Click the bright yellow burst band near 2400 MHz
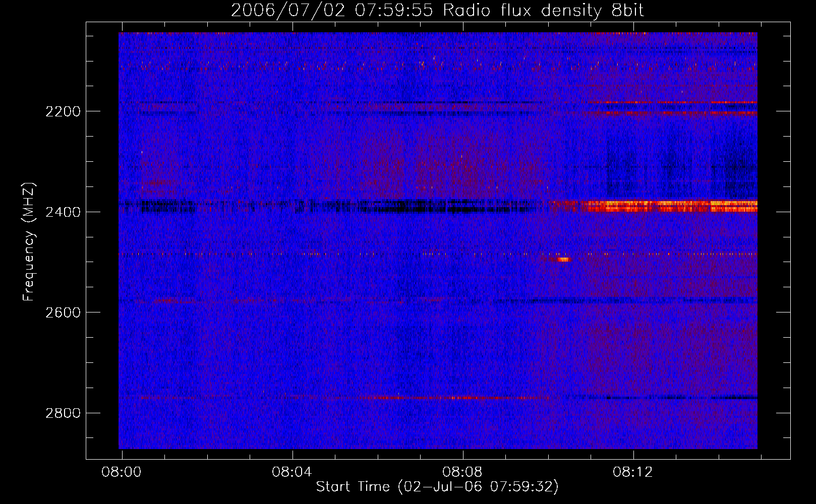This screenshot has height=504, width=816. (x=669, y=206)
